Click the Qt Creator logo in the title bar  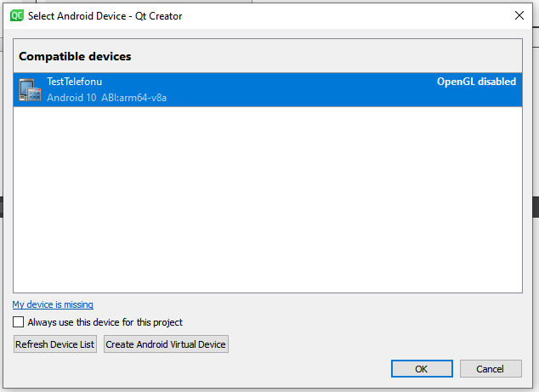click(x=17, y=16)
